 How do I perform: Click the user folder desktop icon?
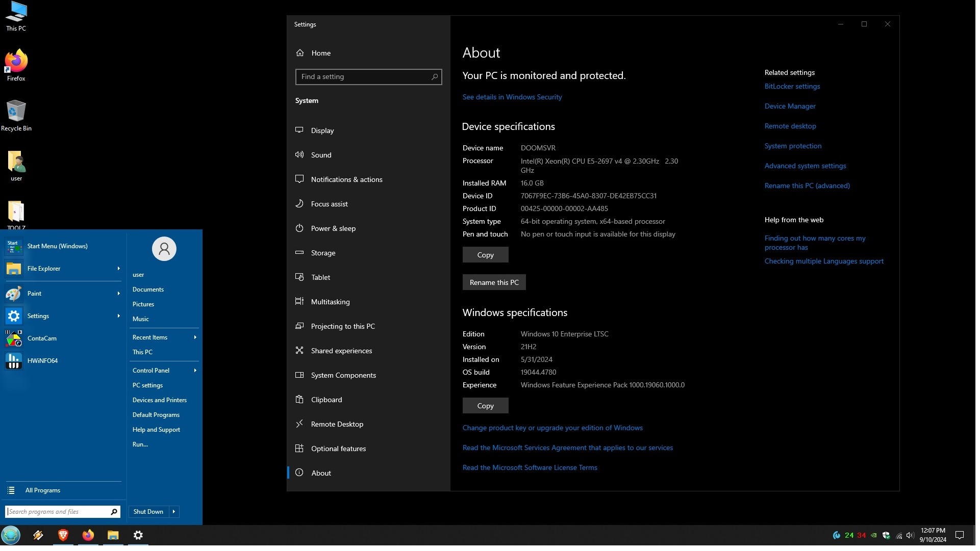16,166
